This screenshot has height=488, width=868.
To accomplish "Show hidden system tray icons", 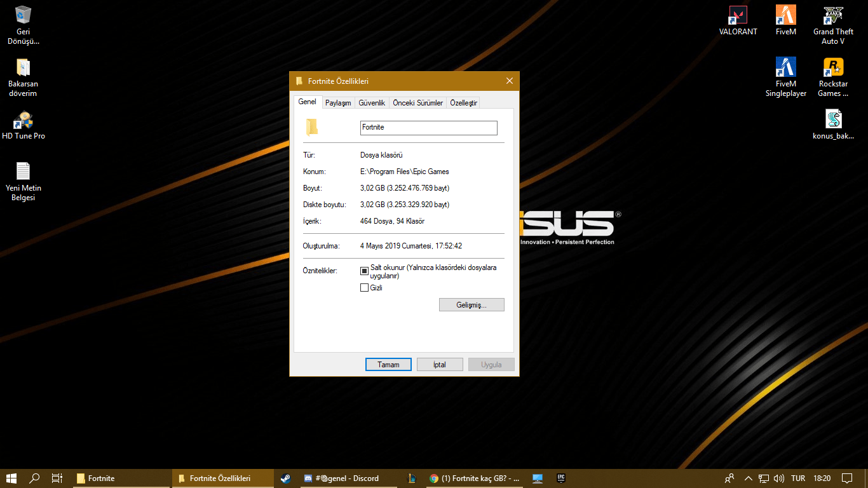I will pos(748,478).
